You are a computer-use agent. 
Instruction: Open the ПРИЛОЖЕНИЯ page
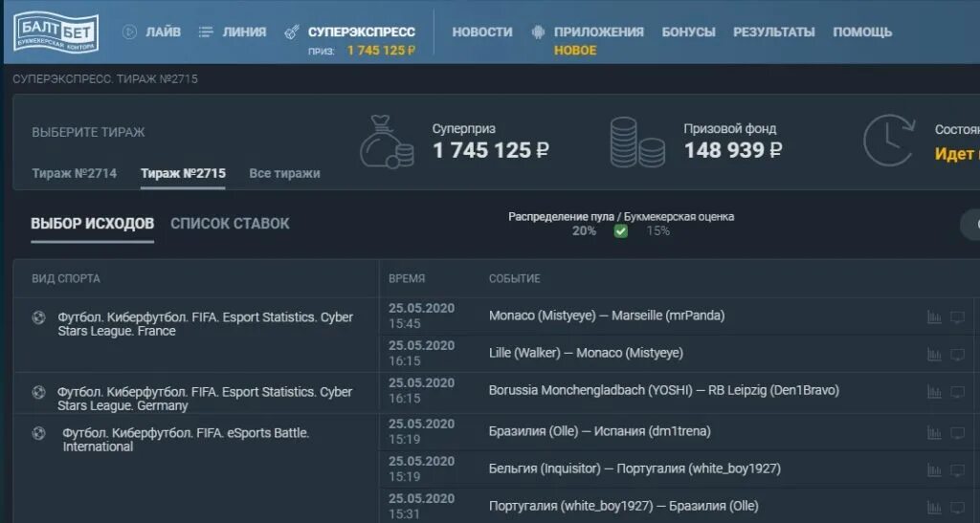599,32
